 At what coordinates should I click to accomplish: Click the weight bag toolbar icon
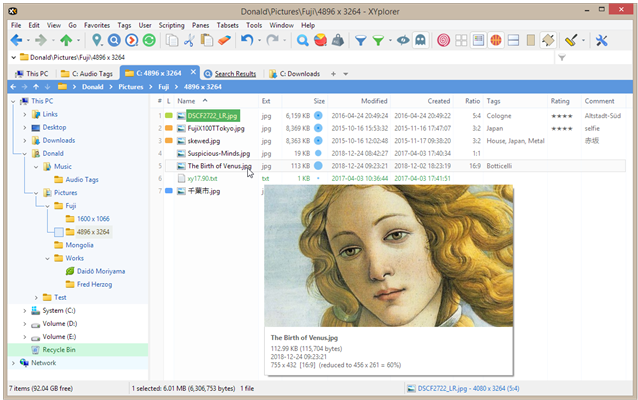338,40
